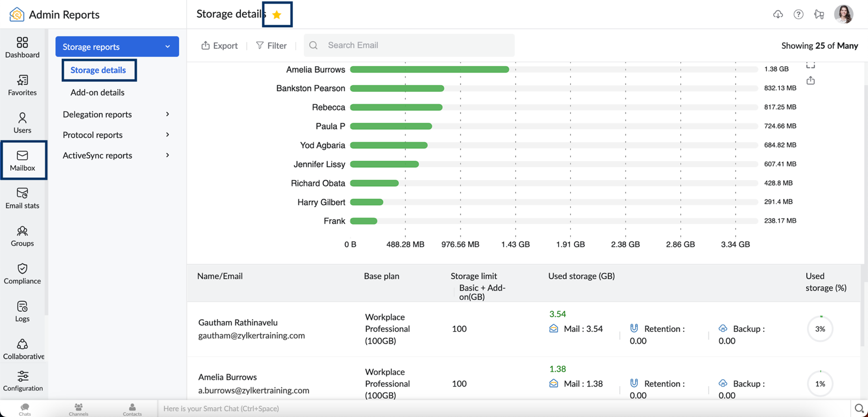
Task: Open Email stats reports
Action: [x=22, y=198]
